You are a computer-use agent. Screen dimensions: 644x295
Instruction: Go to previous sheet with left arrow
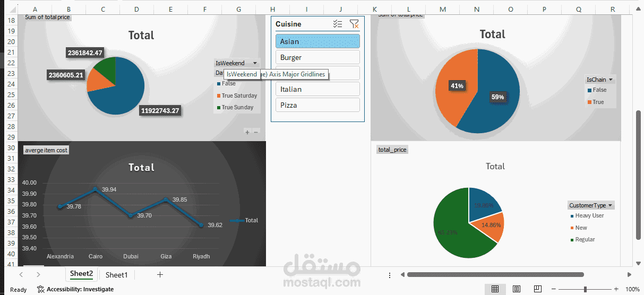click(21, 274)
